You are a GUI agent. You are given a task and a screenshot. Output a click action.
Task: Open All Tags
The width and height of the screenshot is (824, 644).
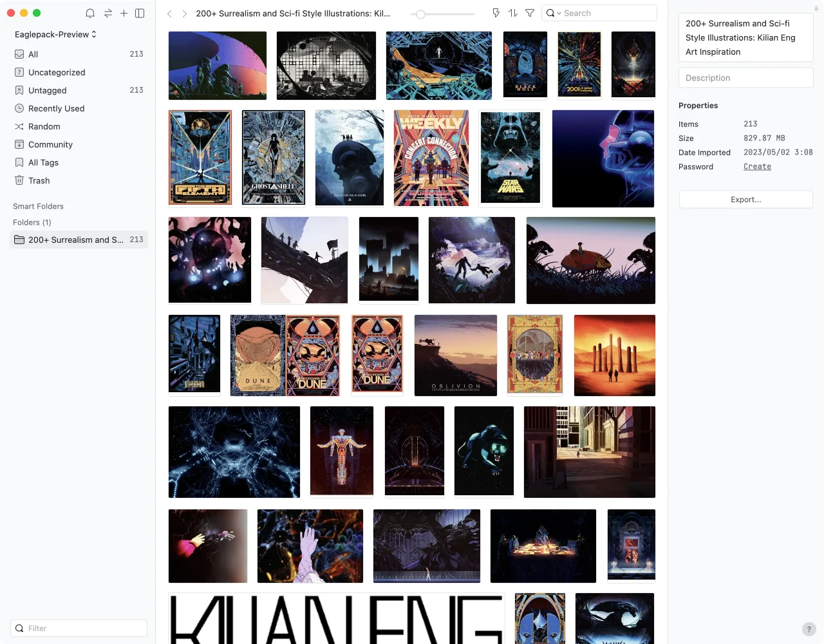pyautogui.click(x=79, y=162)
